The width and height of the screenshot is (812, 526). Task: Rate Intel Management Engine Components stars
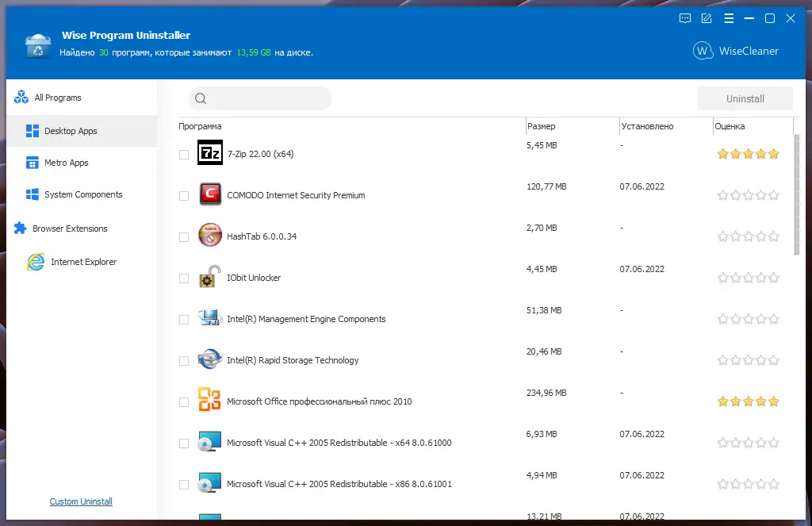pyautogui.click(x=748, y=319)
